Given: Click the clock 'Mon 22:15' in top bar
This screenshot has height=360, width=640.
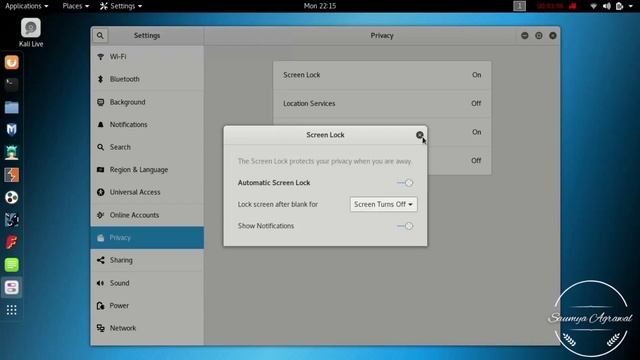Looking at the screenshot, I should click(320, 6).
